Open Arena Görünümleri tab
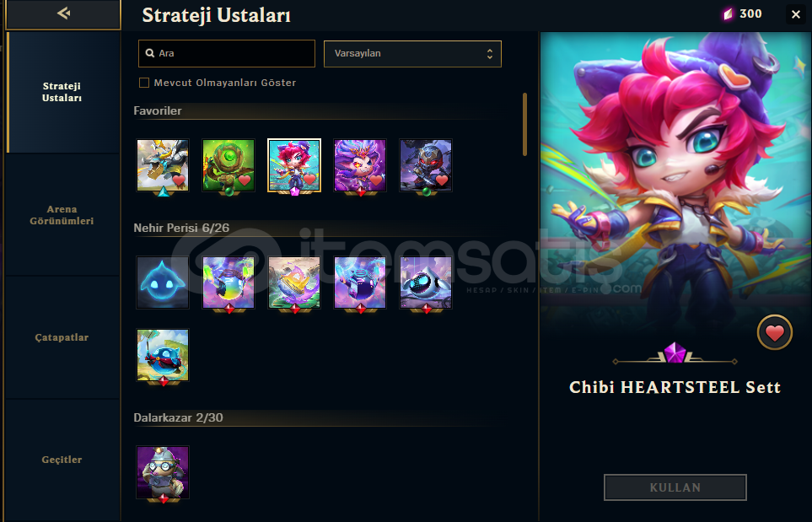This screenshot has width=812, height=522. click(62, 215)
